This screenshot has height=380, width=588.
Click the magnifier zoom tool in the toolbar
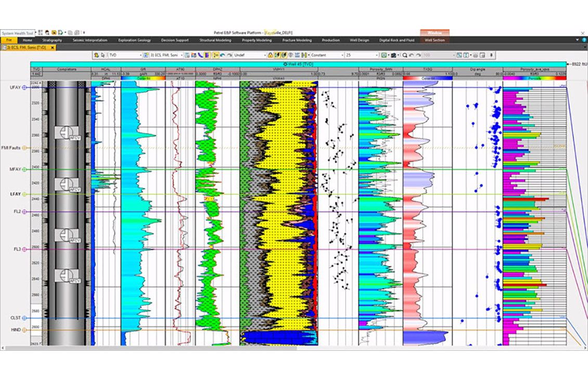(404, 54)
